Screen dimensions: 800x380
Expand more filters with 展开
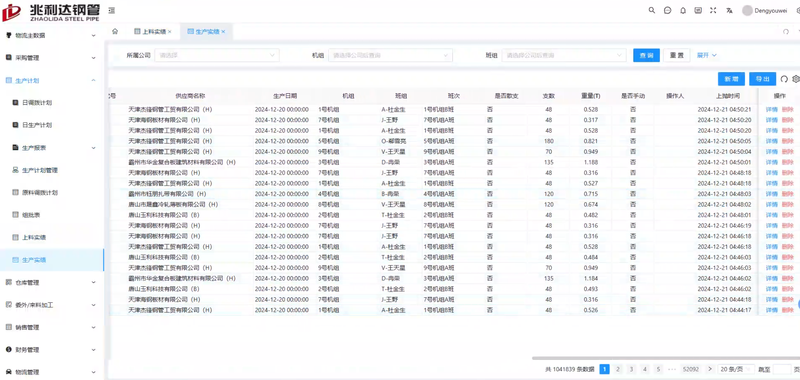(707, 55)
